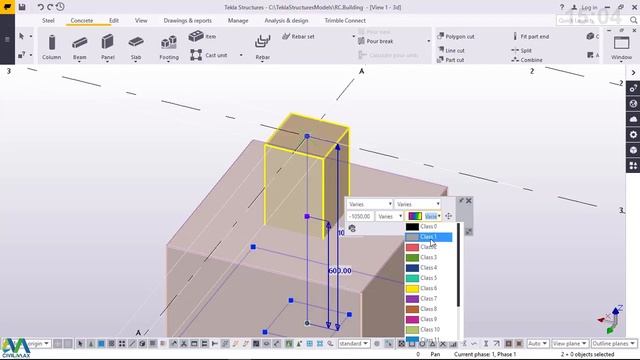The image size is (640, 360).
Task: Open the Analysis & design tab
Action: [286, 20]
